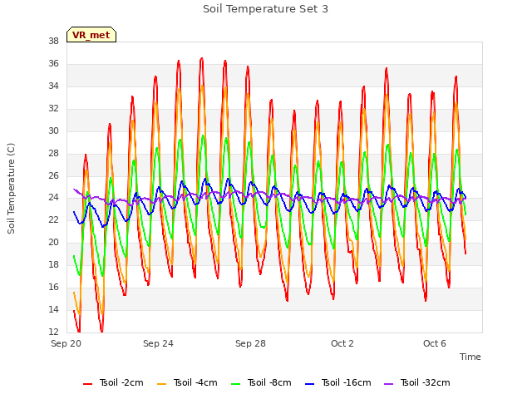Click the chart title 'Soil Temperature Set 3'
532x399 pixels.
tap(266, 9)
